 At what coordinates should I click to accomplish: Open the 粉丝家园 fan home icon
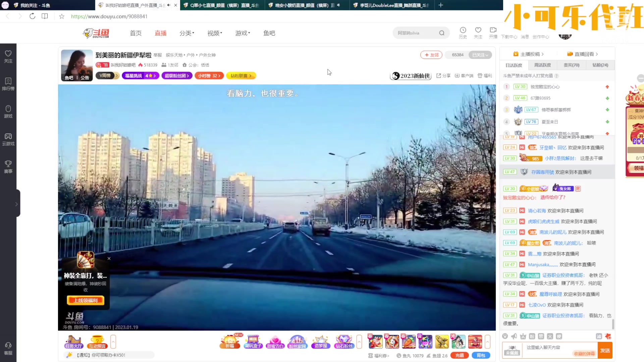pos(297,341)
